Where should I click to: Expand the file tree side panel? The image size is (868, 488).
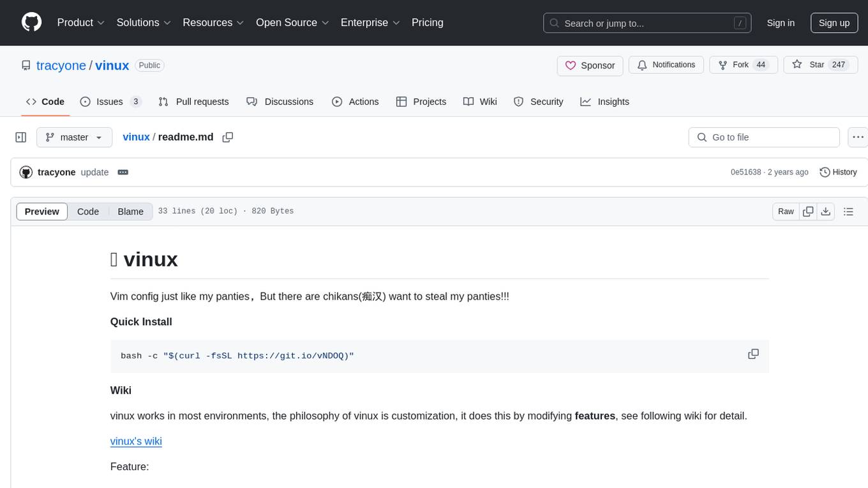(x=21, y=137)
